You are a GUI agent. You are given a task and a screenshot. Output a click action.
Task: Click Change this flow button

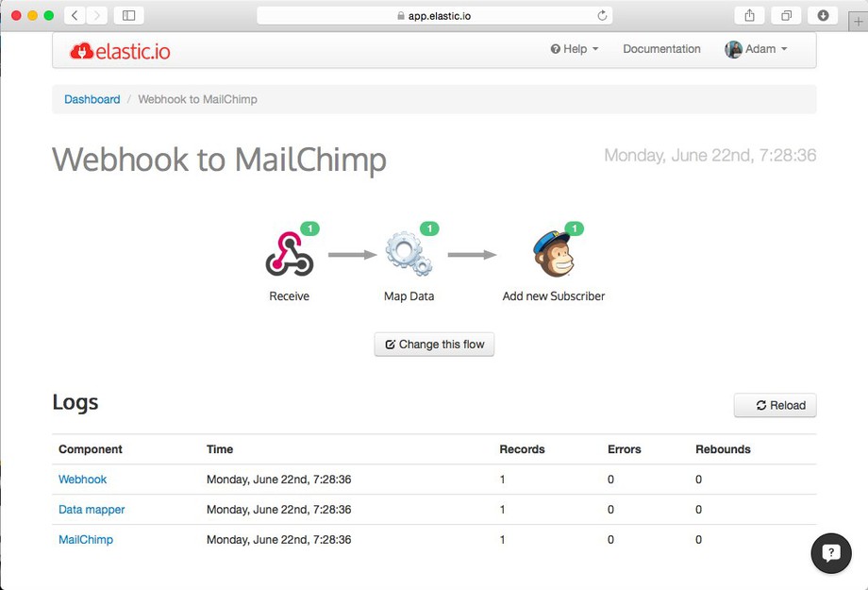coord(434,344)
